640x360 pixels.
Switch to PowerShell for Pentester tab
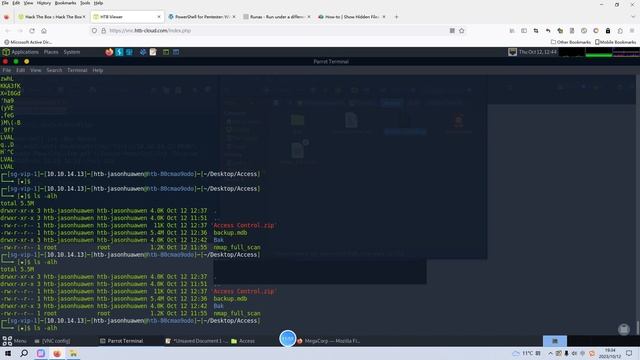pyautogui.click(x=202, y=17)
